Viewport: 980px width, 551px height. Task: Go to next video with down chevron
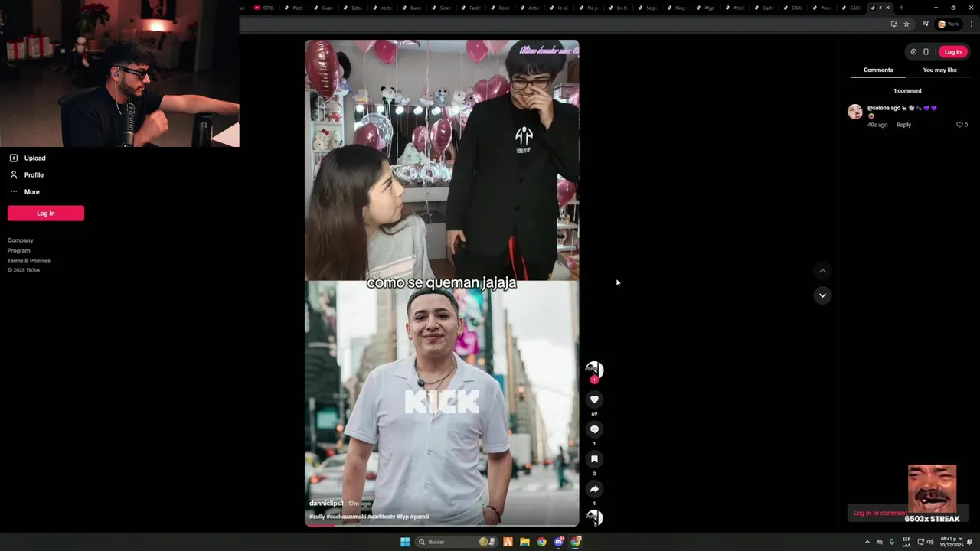822,295
